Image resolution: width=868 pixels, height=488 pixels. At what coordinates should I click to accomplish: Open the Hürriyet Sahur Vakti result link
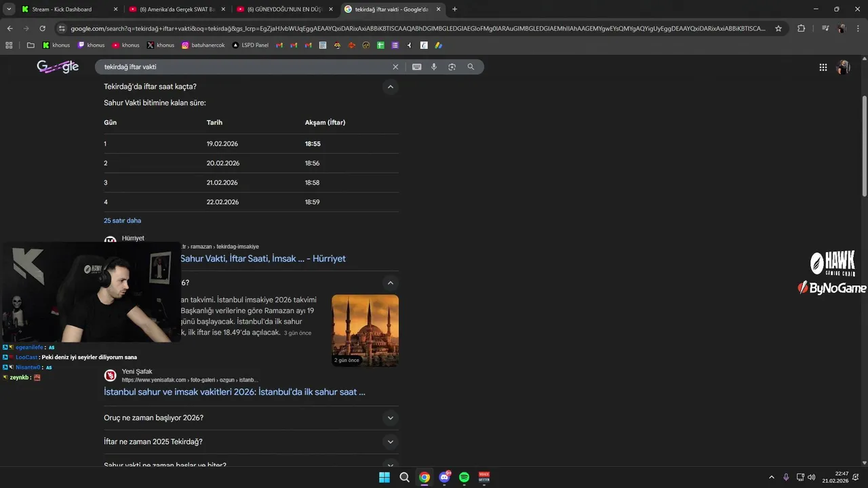pyautogui.click(x=263, y=259)
